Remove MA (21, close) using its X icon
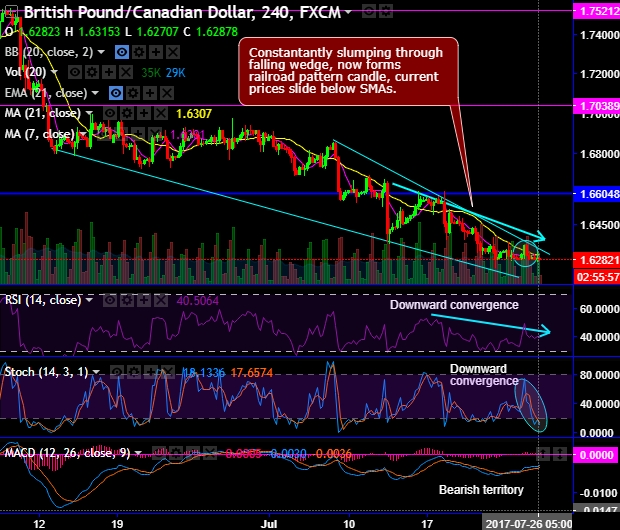Image resolution: width=620 pixels, height=530 pixels. (161, 114)
